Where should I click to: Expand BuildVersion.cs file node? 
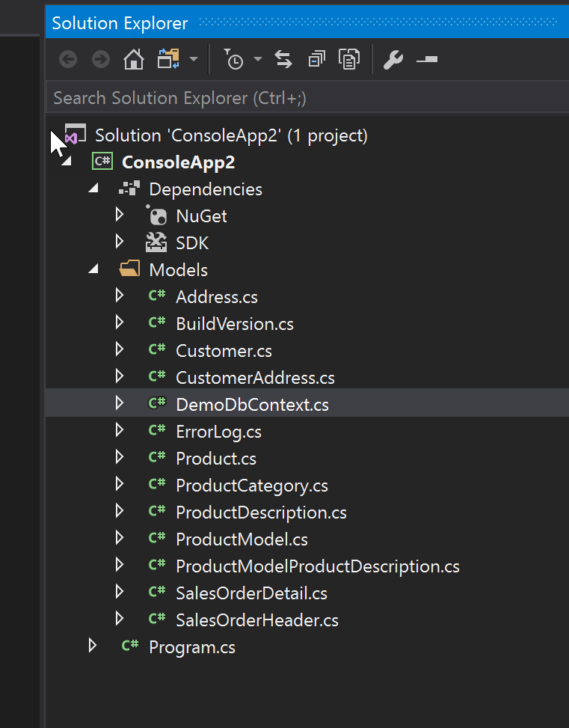[120, 322]
